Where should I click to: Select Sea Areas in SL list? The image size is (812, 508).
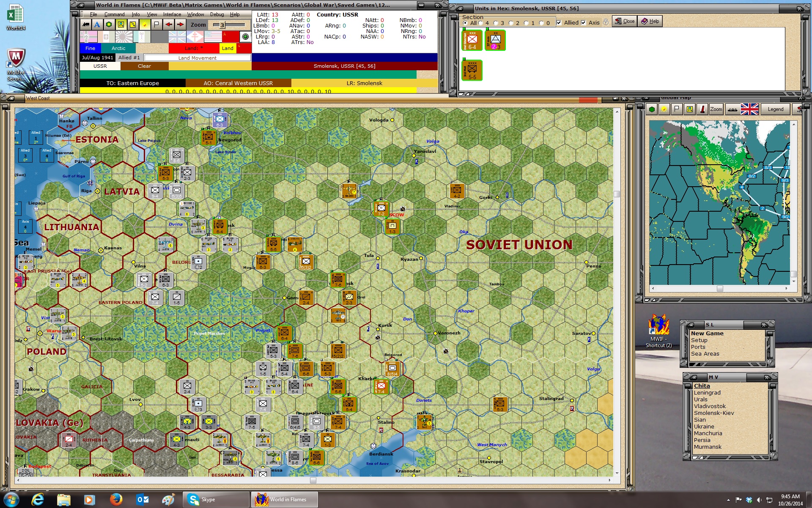(x=705, y=353)
